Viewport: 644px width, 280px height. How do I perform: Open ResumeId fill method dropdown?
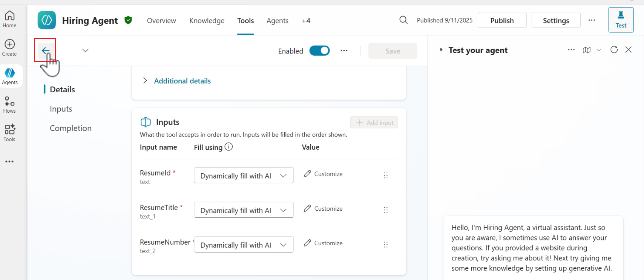click(x=244, y=176)
